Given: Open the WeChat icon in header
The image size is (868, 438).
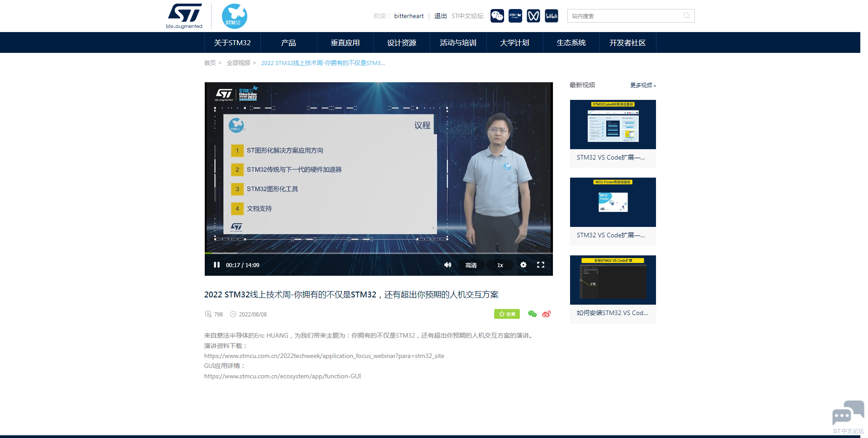Looking at the screenshot, I should point(497,16).
